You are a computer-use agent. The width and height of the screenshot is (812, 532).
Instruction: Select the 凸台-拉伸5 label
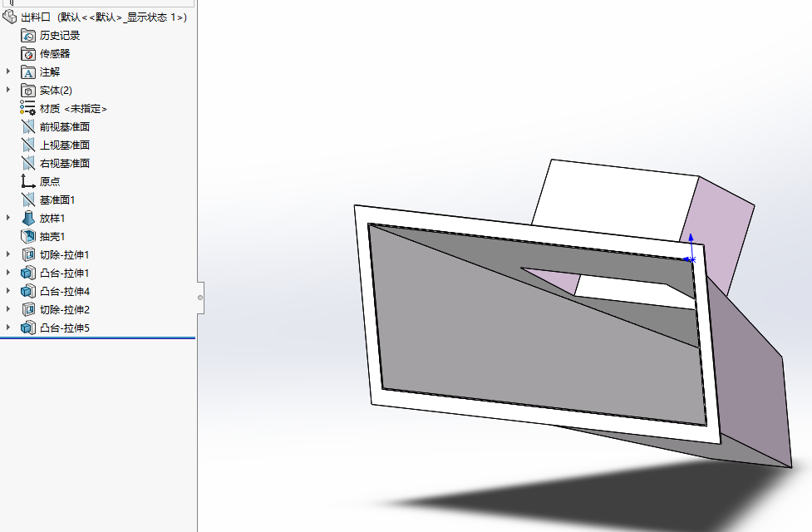click(65, 328)
